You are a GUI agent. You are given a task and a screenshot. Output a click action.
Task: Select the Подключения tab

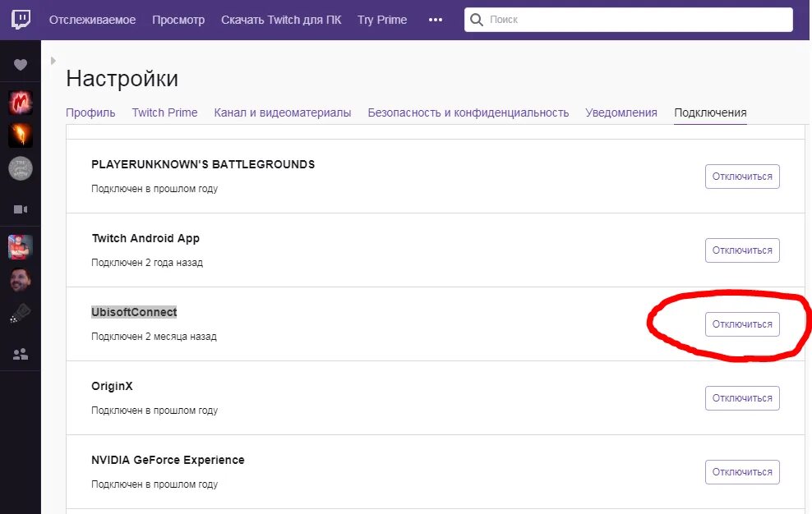tap(710, 112)
